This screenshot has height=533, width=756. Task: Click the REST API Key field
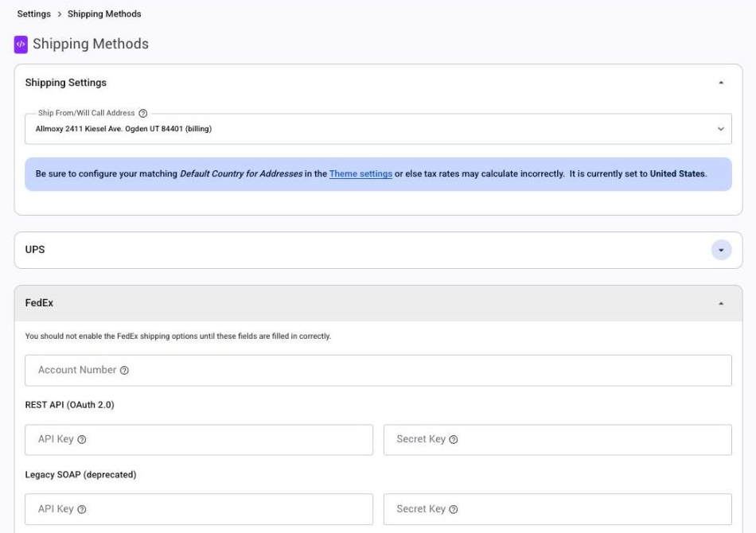(199, 439)
